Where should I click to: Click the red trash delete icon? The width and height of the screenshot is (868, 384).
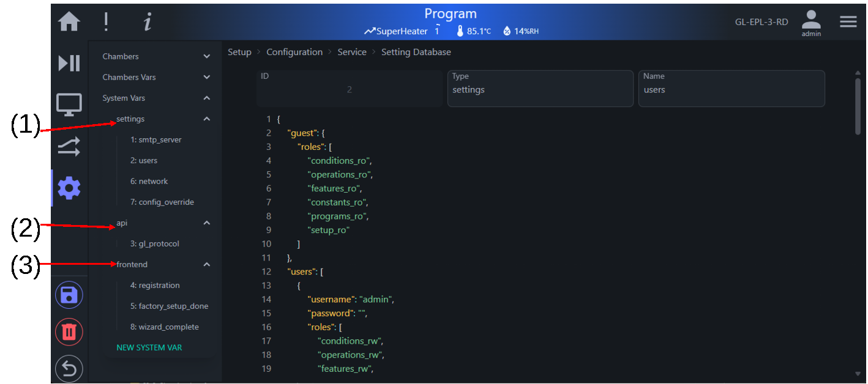tap(69, 332)
